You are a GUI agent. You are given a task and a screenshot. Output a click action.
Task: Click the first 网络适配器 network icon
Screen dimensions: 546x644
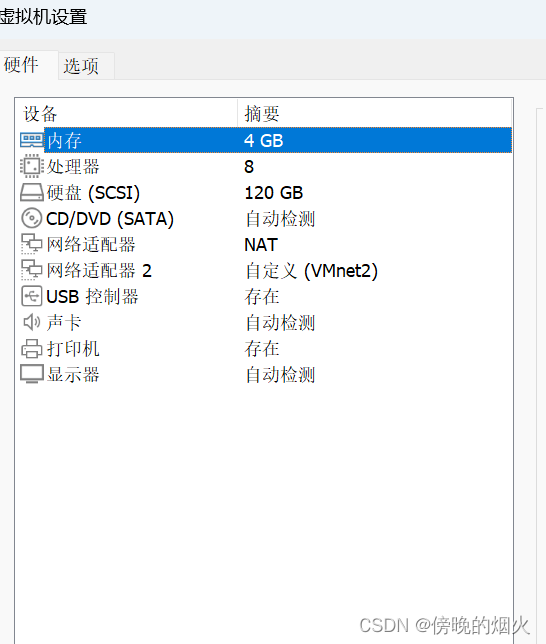32,245
